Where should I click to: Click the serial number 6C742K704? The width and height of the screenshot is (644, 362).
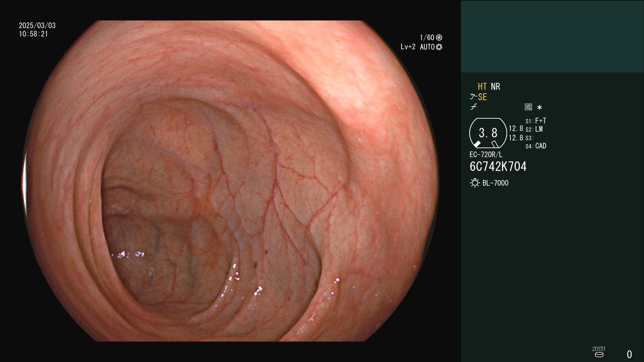[x=498, y=167]
